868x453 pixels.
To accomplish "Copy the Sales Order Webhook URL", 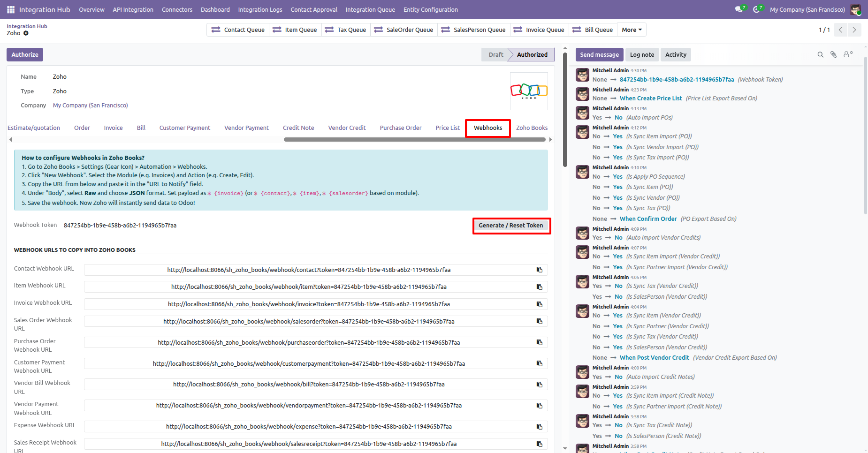I will click(x=540, y=322).
